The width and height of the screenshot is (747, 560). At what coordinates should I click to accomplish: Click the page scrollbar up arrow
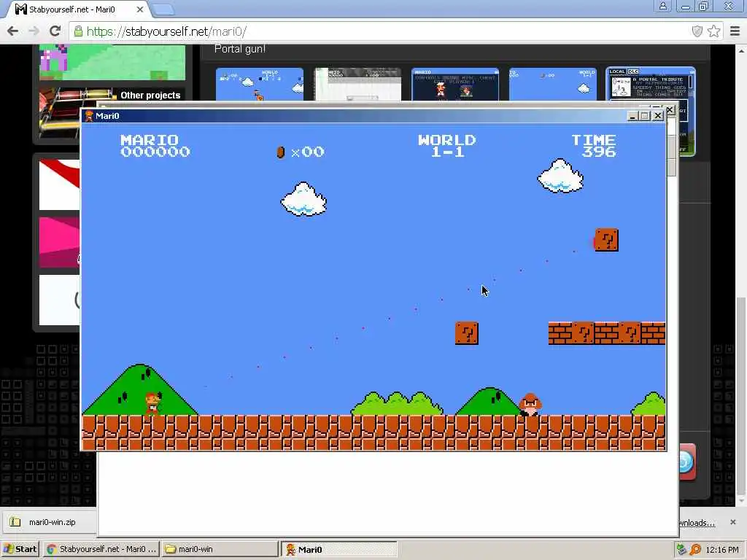741,50
